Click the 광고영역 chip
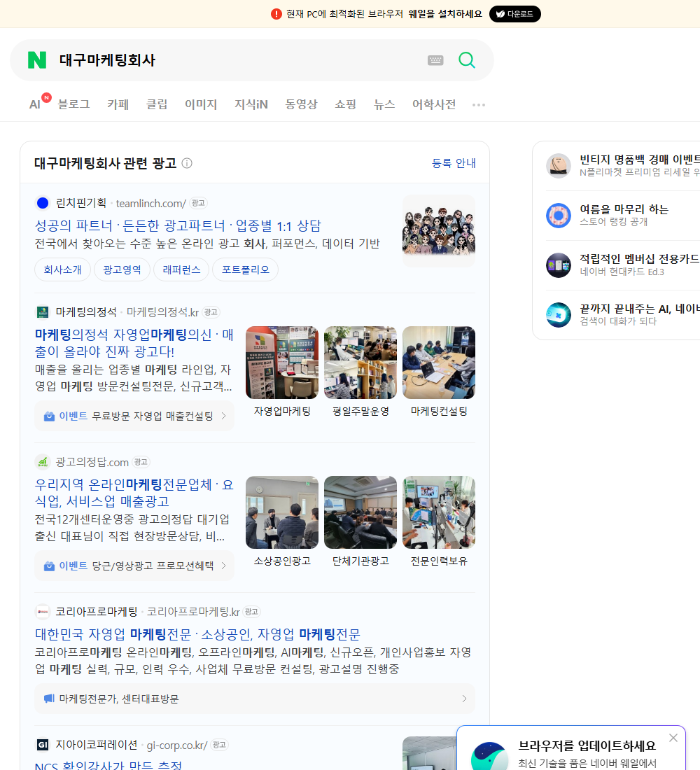 click(122, 269)
